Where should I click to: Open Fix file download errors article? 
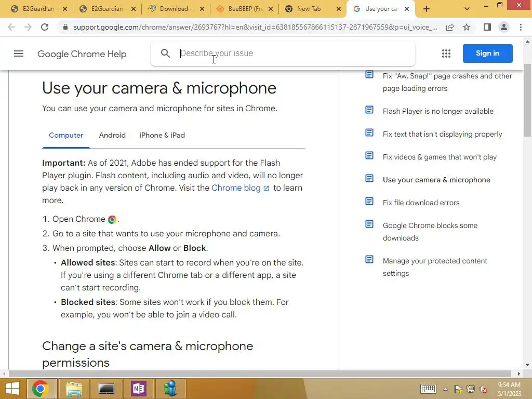pos(421,203)
